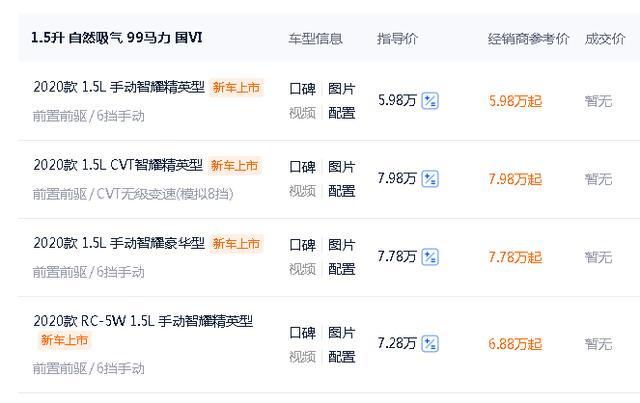The image size is (640, 403).
Task: Select the 2020款 1.5L CVT智耀精英型 model name
Action: [118, 165]
